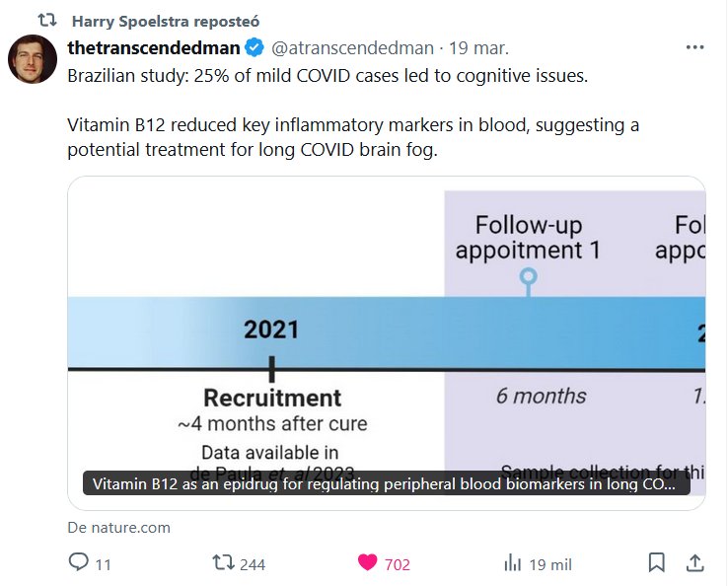This screenshot has height=586, width=728.
Task: Click the 244 reposts count
Action: coord(253,564)
